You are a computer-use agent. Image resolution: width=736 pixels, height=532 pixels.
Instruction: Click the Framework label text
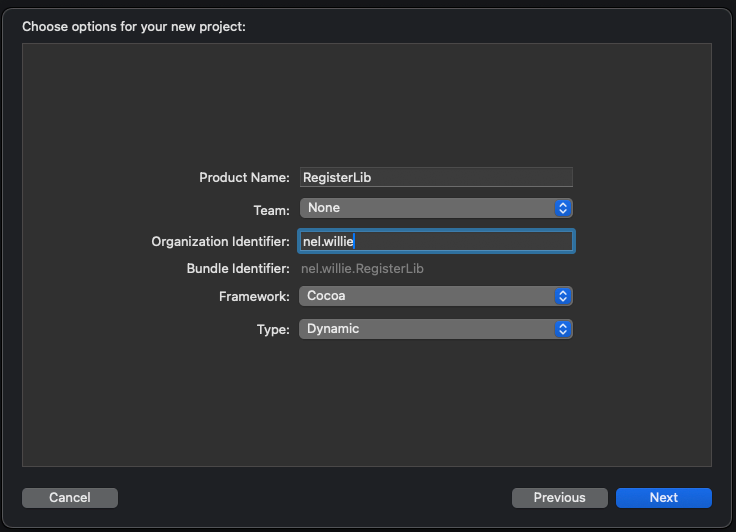(x=254, y=297)
